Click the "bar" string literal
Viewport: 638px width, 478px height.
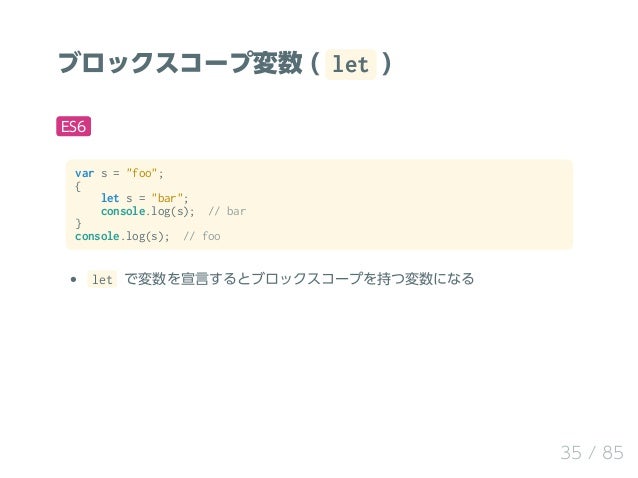167,198
